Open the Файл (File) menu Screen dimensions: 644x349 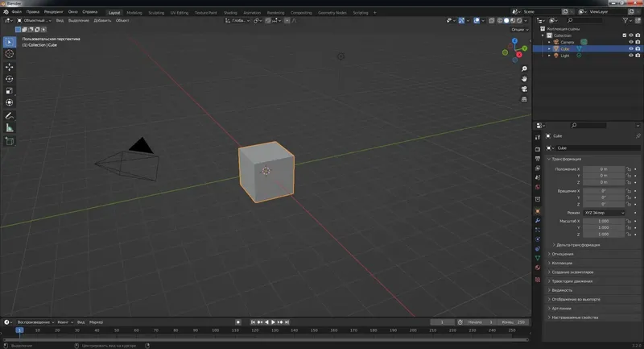pos(16,12)
